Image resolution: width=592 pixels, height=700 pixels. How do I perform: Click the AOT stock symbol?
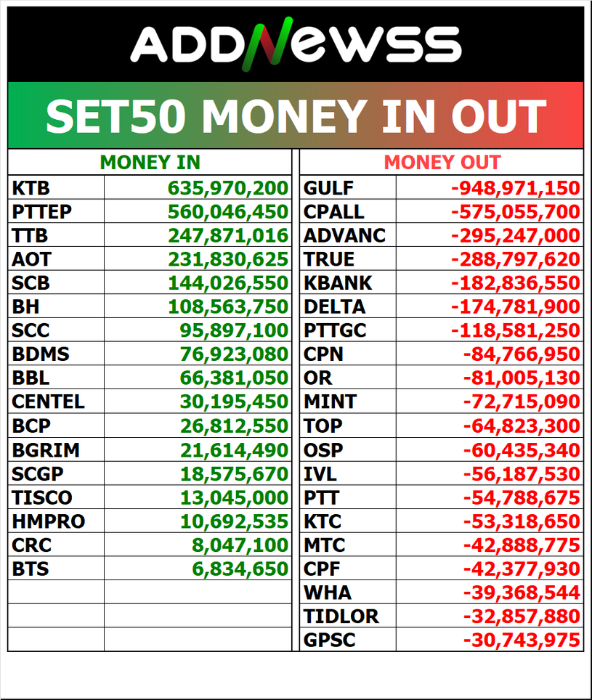31,259
